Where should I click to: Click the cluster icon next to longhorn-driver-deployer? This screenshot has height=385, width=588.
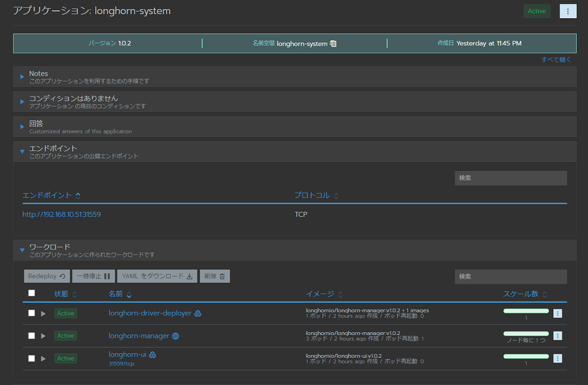(x=198, y=313)
